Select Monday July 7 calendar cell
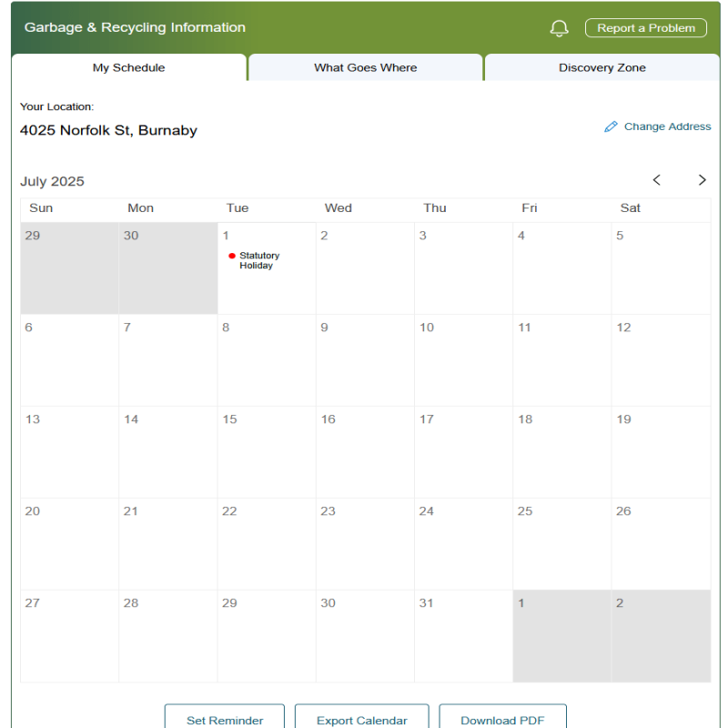728x728 pixels. [x=168, y=360]
